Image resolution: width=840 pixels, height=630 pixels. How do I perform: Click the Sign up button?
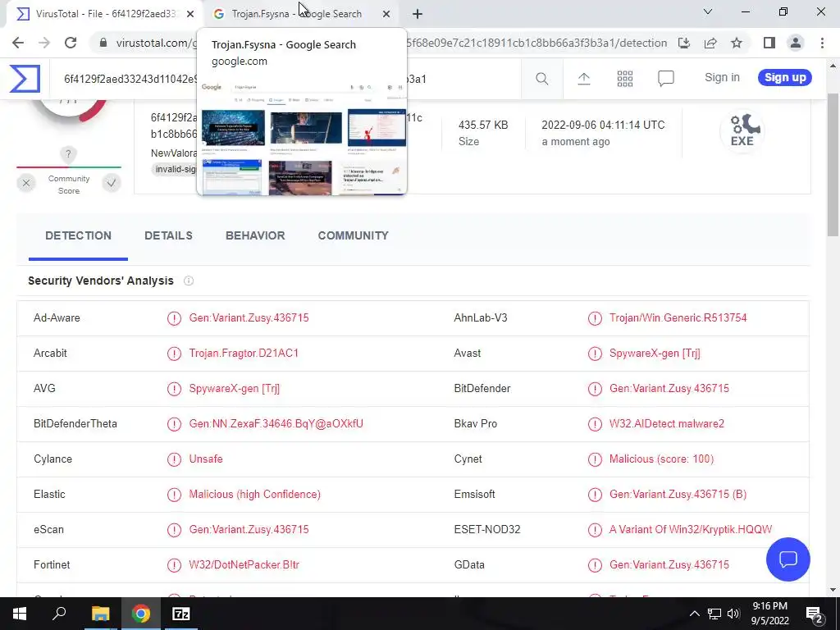coord(785,78)
